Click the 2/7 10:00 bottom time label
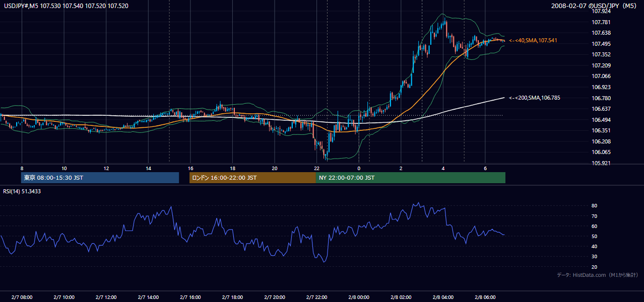Viewport: 644px width, 302px height. click(64, 297)
